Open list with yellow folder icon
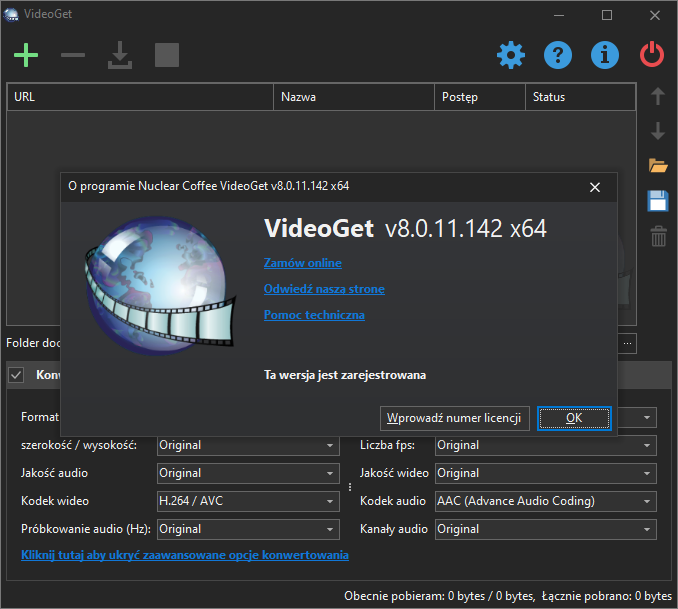This screenshot has width=678, height=609. (x=658, y=166)
